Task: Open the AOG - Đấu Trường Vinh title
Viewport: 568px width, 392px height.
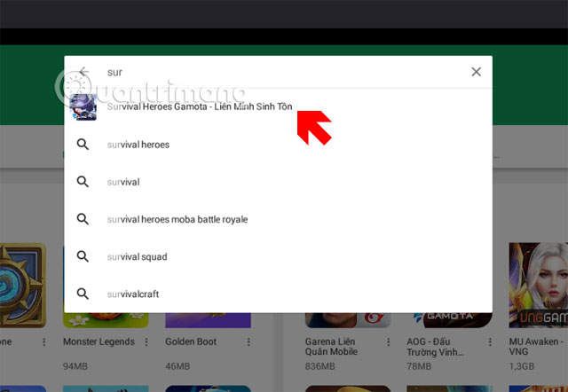Action: click(435, 347)
